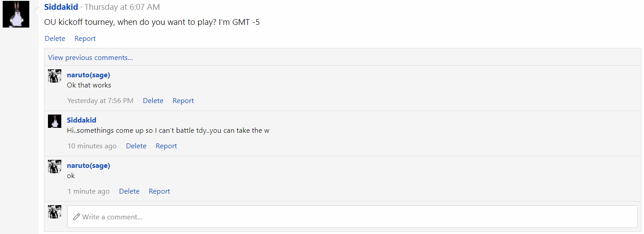
Task: Open Siddakid name in the comment thread
Action: (82, 120)
